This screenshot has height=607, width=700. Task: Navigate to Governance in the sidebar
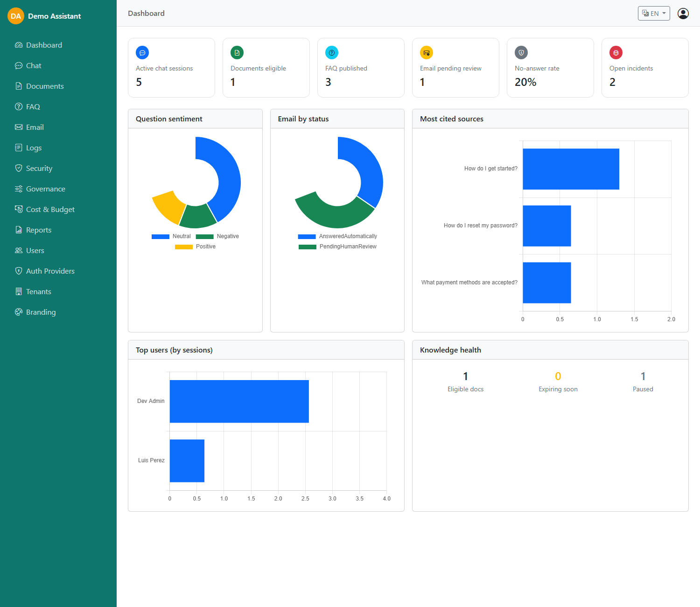[x=58, y=189]
